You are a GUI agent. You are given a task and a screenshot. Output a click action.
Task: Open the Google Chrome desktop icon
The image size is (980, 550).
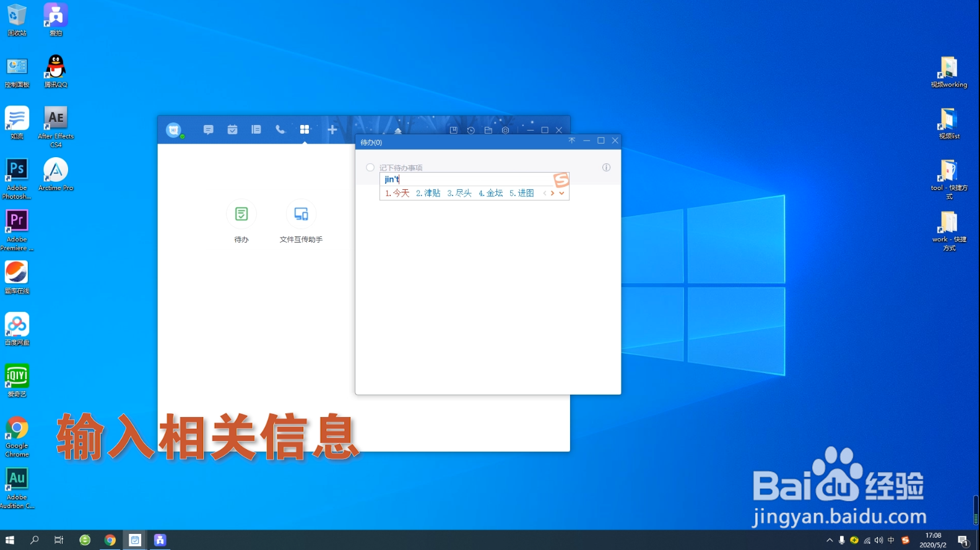click(17, 436)
